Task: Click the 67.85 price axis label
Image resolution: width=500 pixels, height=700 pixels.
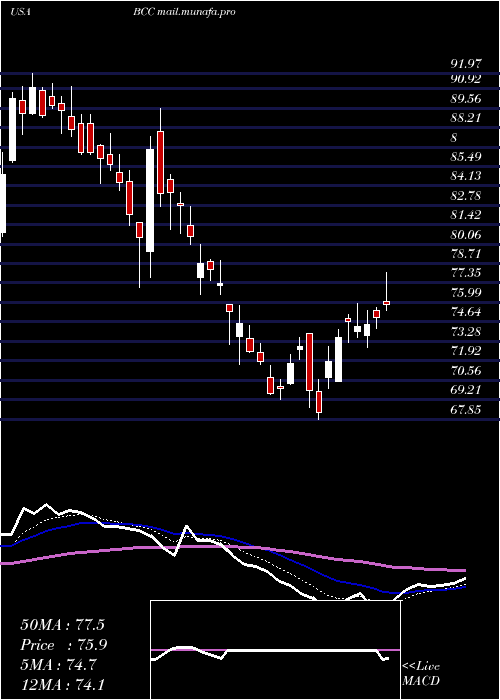Action: tap(466, 409)
